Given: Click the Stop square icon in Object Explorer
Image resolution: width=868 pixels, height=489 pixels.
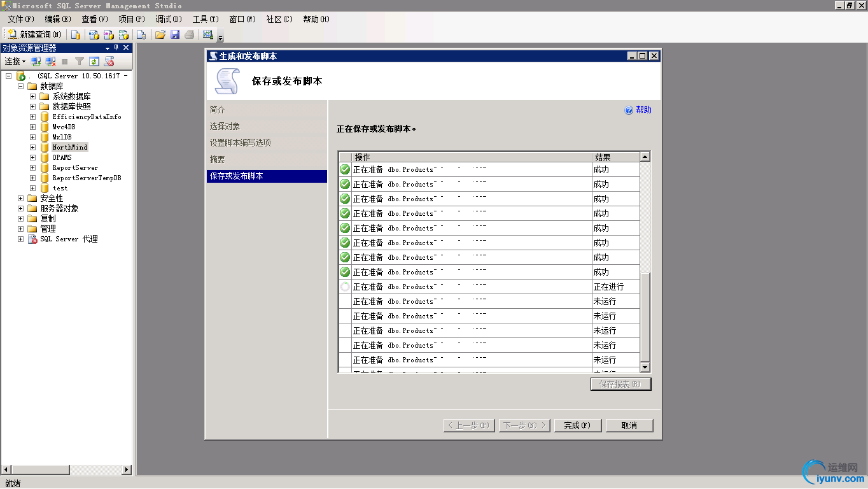Looking at the screenshot, I should tap(65, 61).
